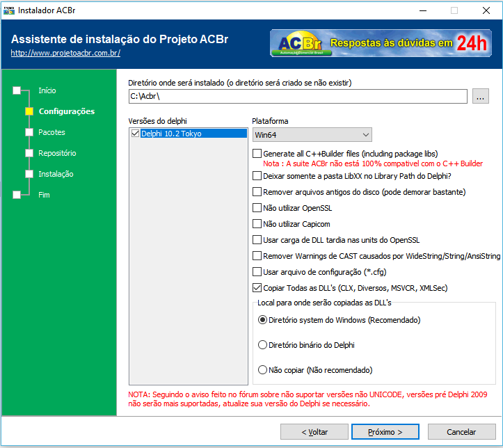Select Diretório system do Windows radio
Image resolution: width=503 pixels, height=448 pixels.
point(262,320)
